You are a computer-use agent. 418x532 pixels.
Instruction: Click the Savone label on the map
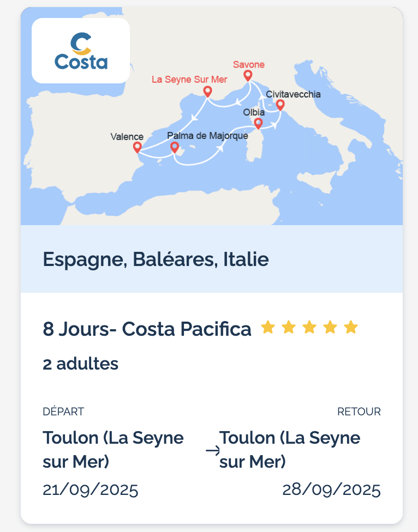(248, 64)
